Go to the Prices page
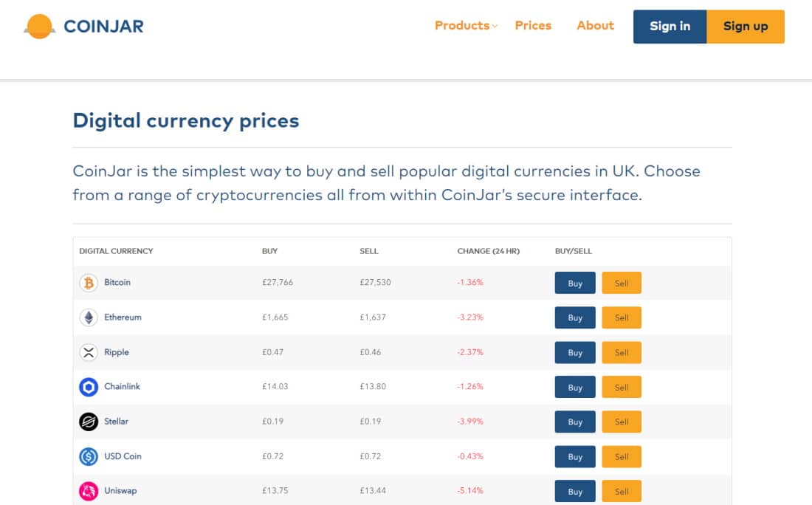This screenshot has width=812, height=505. 532,25
